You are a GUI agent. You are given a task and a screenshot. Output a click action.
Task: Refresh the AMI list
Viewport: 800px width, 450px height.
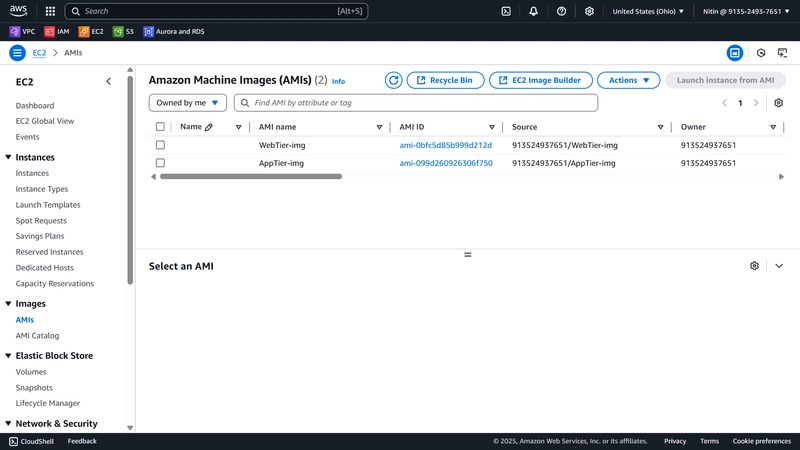393,80
